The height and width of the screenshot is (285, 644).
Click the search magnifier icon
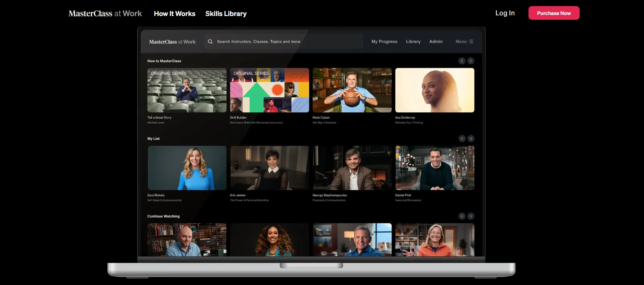point(210,42)
